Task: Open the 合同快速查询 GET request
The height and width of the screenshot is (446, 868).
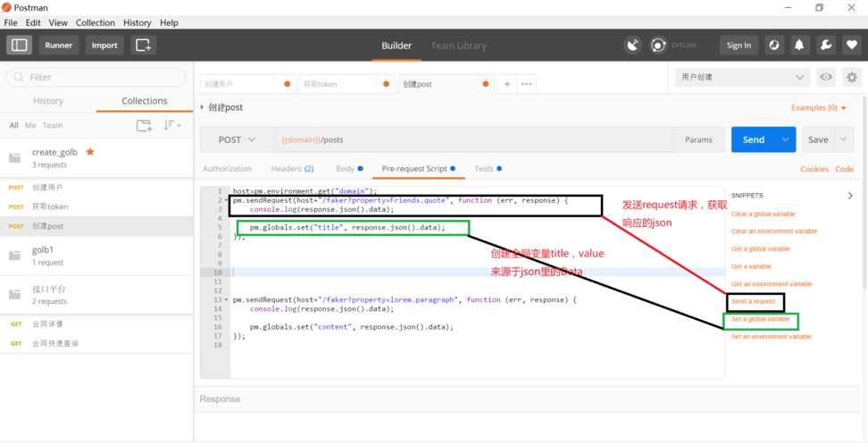Action: point(96,343)
